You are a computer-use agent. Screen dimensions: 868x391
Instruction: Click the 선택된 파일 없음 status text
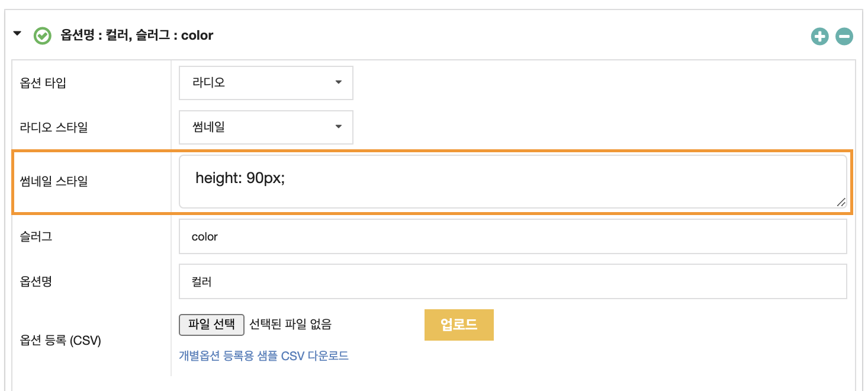(x=291, y=324)
